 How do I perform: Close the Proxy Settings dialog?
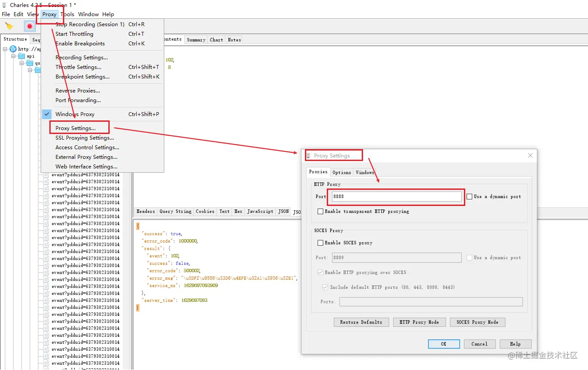click(x=530, y=155)
